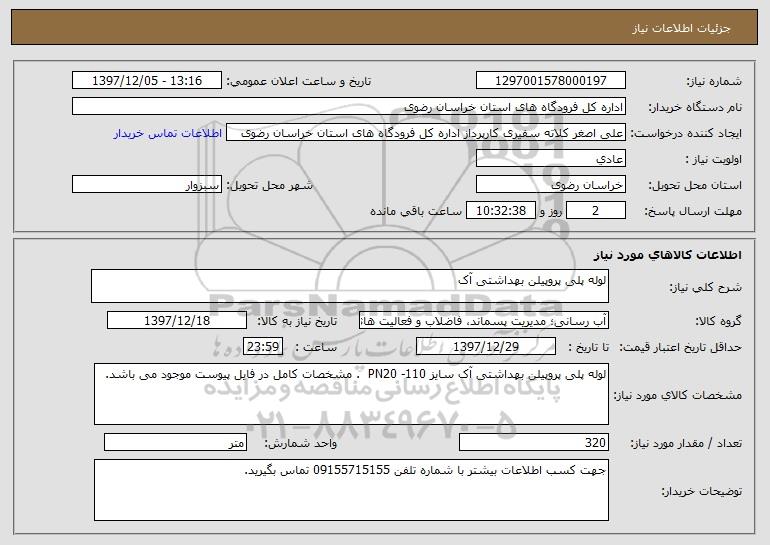This screenshot has width=770, height=545.
Task: Click the label واحد شمارش
Action: pyautogui.click(x=301, y=443)
